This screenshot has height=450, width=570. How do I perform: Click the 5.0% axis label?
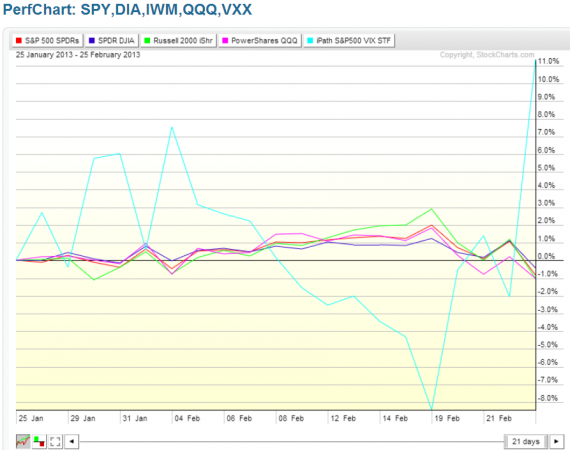(546, 168)
